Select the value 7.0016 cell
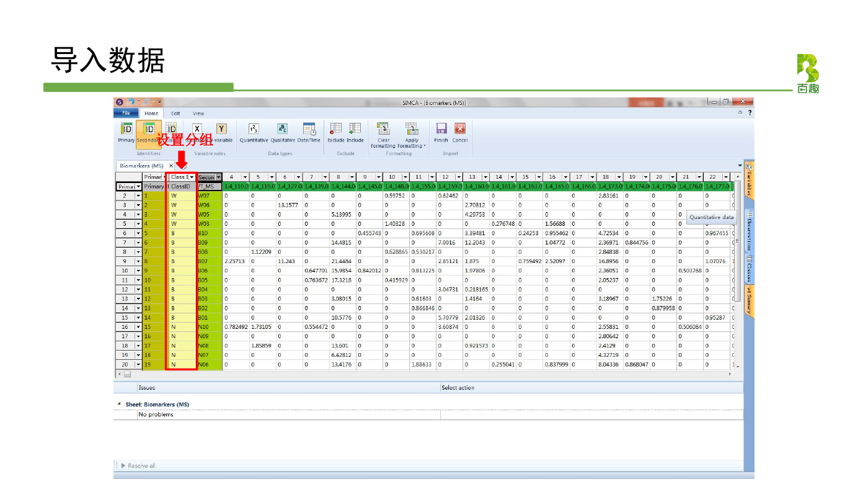 (x=449, y=243)
